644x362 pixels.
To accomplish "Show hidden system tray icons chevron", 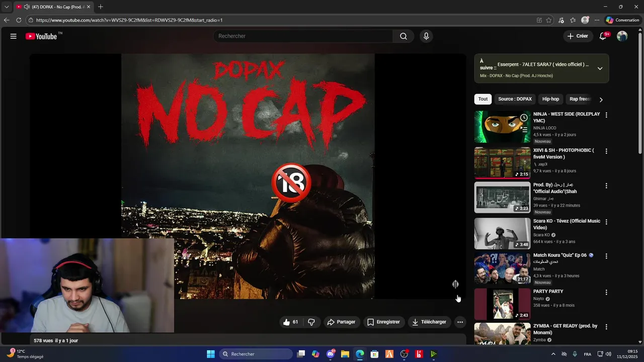I will [553, 354].
